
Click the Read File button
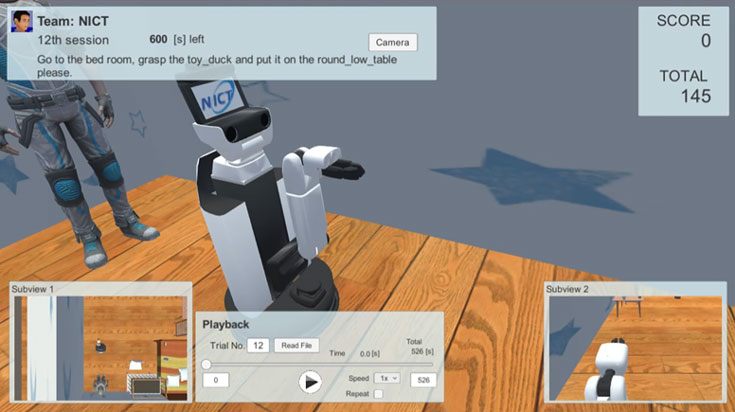click(x=296, y=345)
